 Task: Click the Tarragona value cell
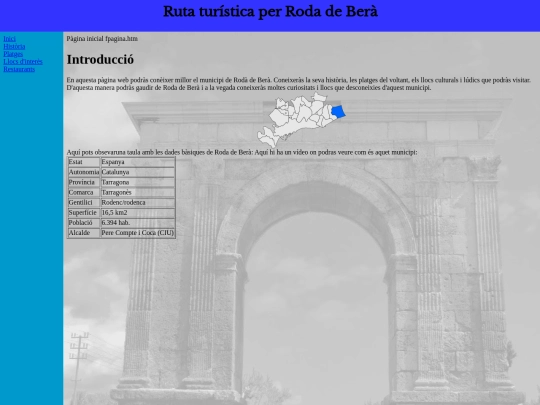[x=138, y=182]
